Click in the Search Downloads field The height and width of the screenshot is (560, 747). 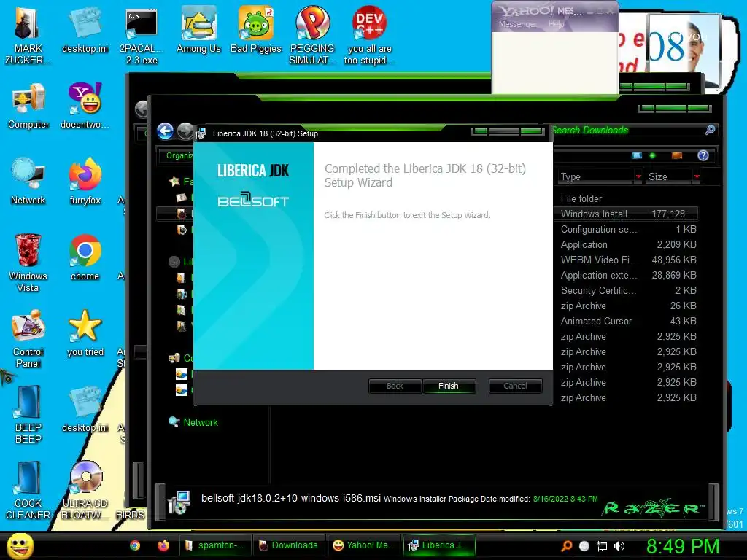(627, 130)
